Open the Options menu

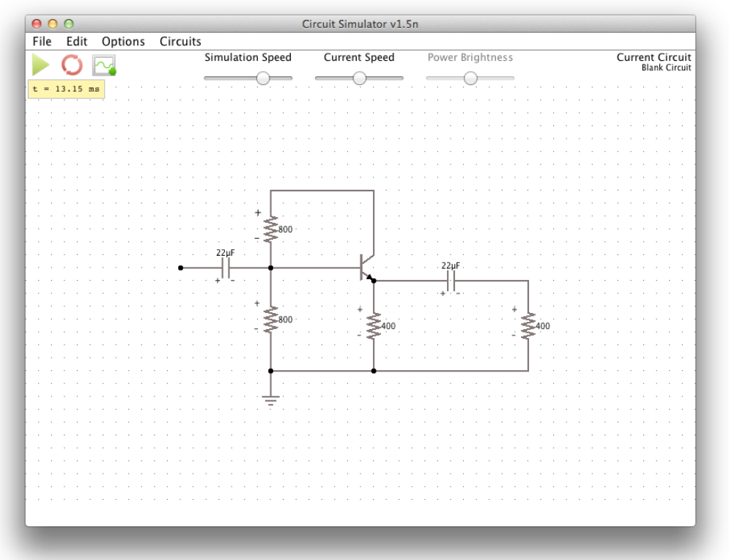point(123,41)
